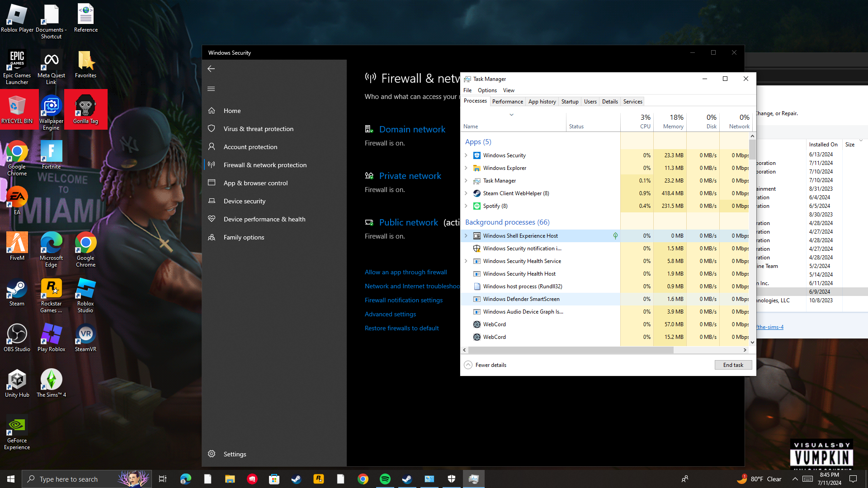Open Allow an app through firewall link
Image resolution: width=868 pixels, height=488 pixels.
(x=406, y=272)
